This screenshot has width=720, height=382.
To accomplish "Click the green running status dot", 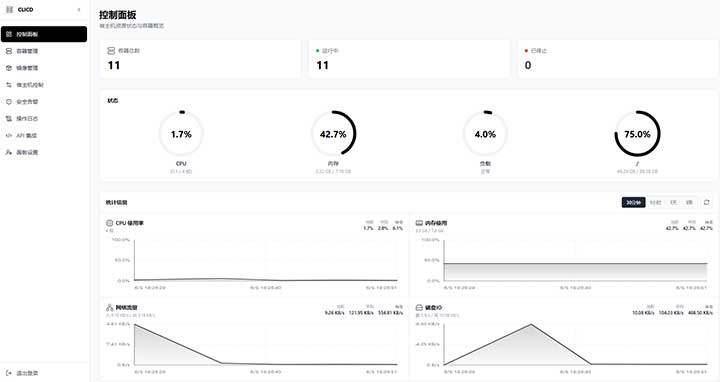I will 317,51.
